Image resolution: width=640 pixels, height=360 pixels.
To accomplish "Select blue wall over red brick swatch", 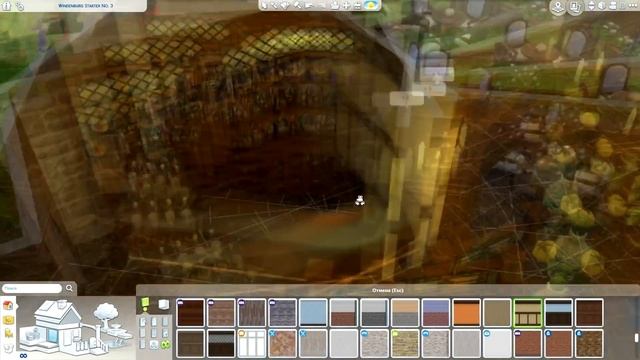I will pos(436,313).
